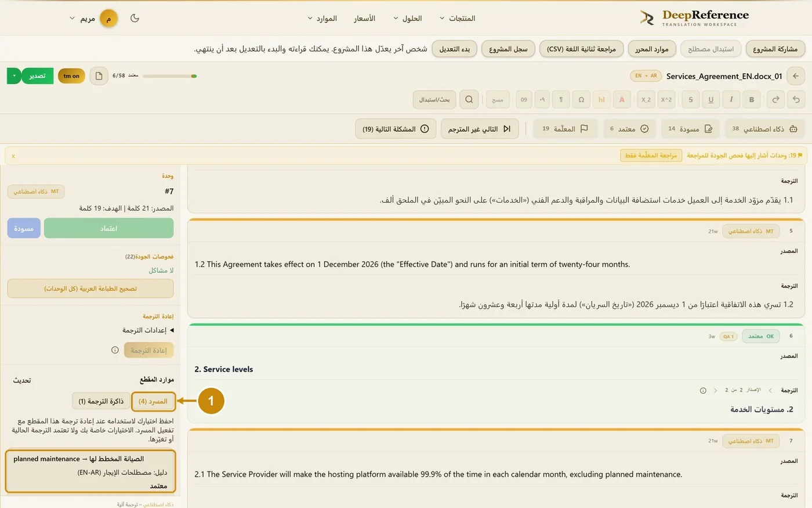This screenshot has height=508, width=812.
Task: Toggle dark mode with the moon icon
Action: (x=135, y=18)
